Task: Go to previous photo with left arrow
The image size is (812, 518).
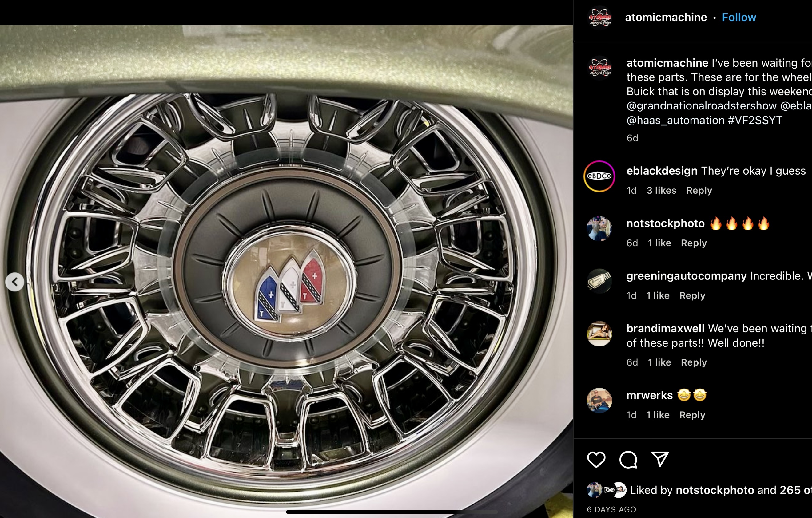Action: [15, 282]
